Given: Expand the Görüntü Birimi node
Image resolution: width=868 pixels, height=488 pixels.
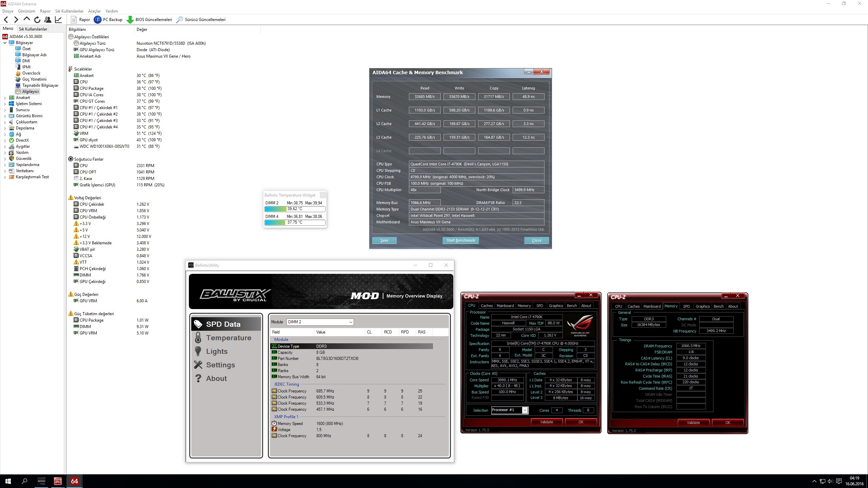Looking at the screenshot, I should pos(5,116).
